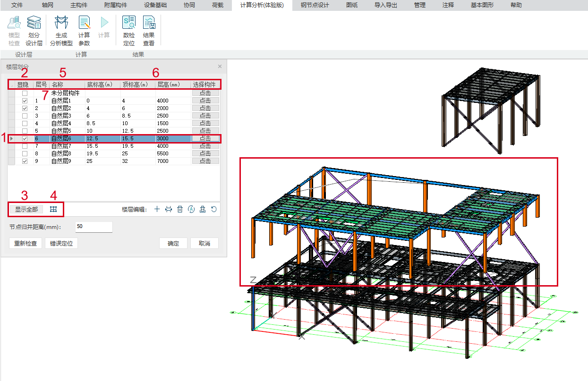588x381 pixels.
Task: Enable visibility checkbox for 自然层3
Action: point(25,116)
